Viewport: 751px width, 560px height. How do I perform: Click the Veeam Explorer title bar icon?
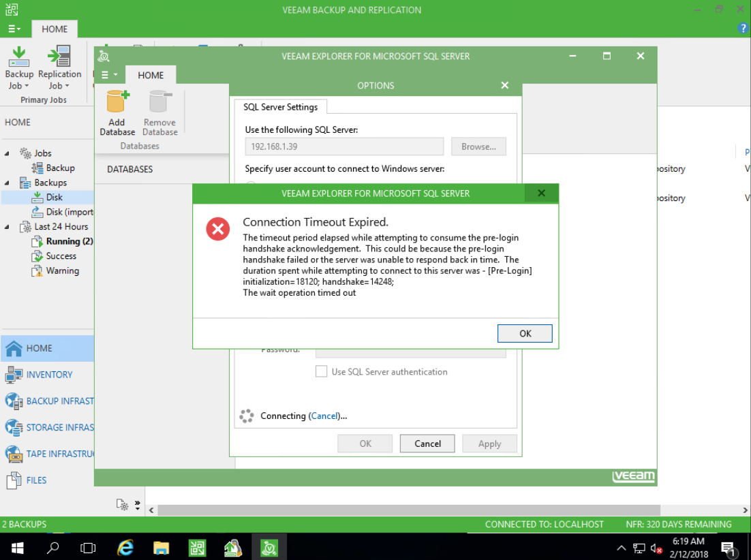(x=104, y=57)
